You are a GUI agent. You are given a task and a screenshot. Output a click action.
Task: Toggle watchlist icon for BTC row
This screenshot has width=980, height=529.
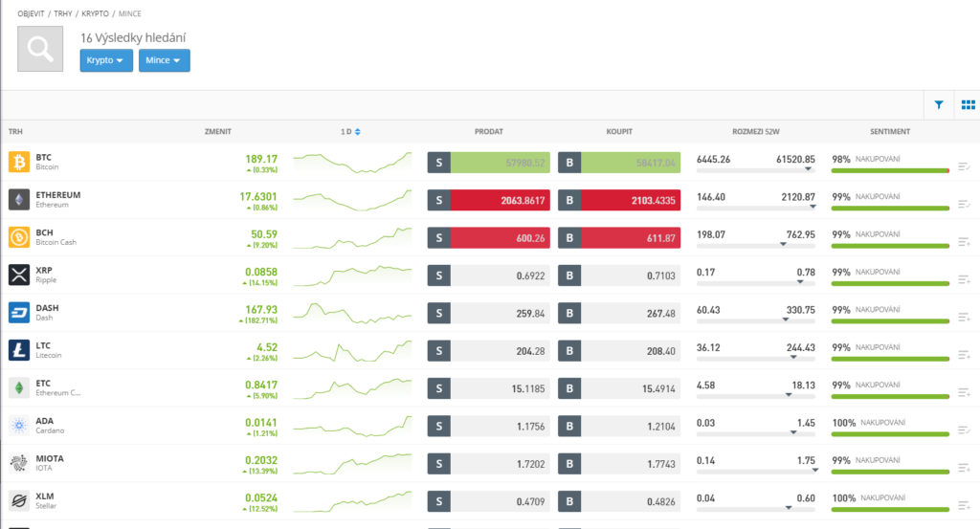[964, 166]
